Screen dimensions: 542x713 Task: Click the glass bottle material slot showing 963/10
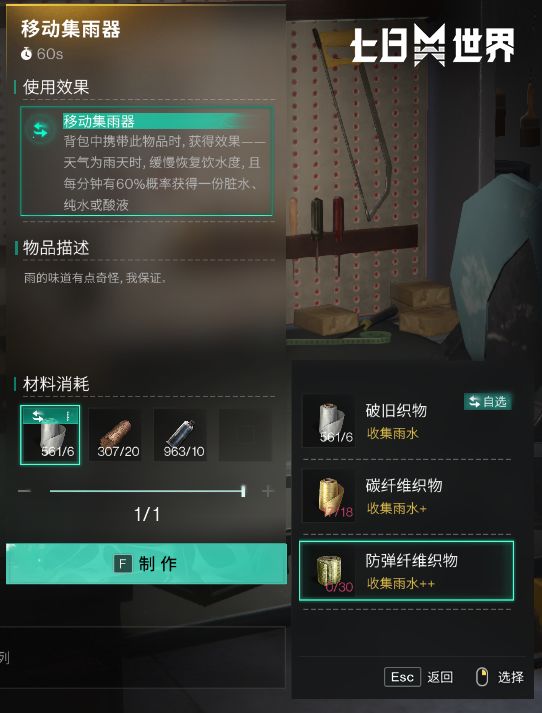181,435
